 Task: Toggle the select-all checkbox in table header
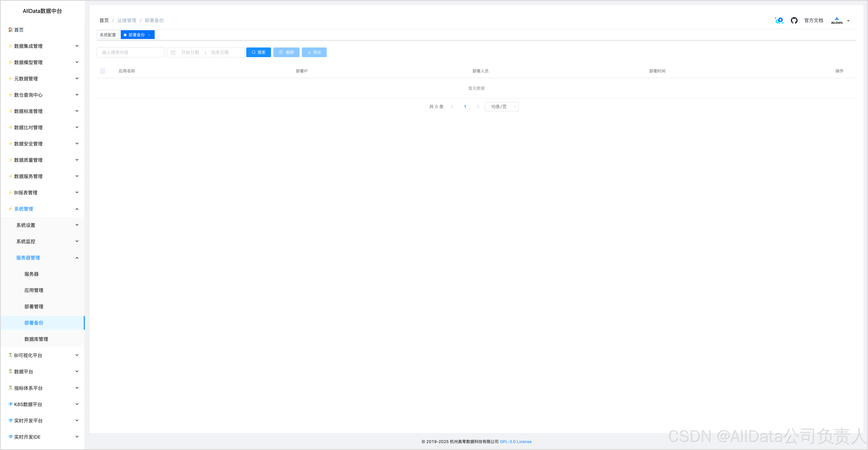click(x=102, y=71)
